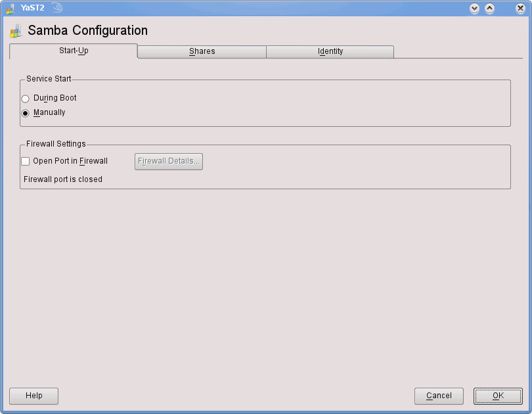Click the SUSE gecko logo in title bar

click(x=57, y=7)
